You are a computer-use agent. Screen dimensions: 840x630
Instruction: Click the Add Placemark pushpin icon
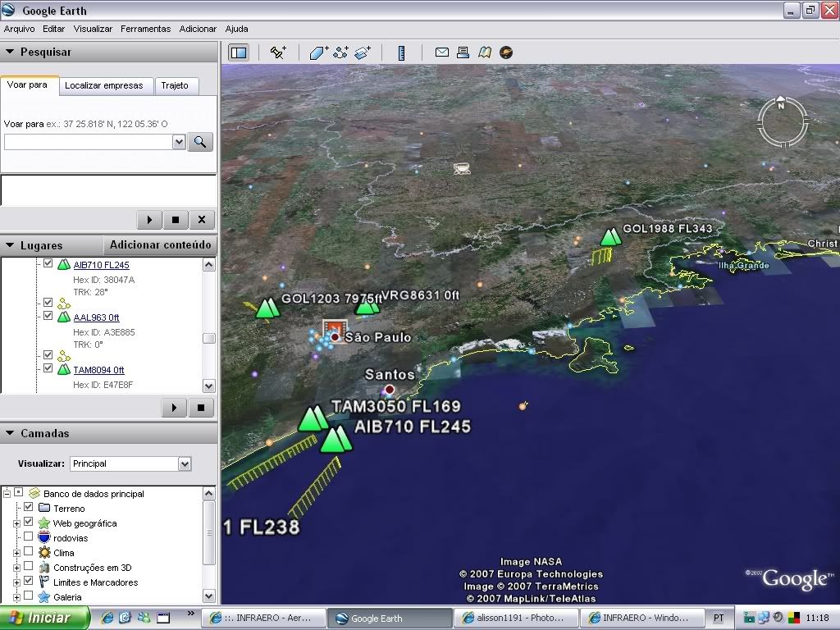(278, 52)
